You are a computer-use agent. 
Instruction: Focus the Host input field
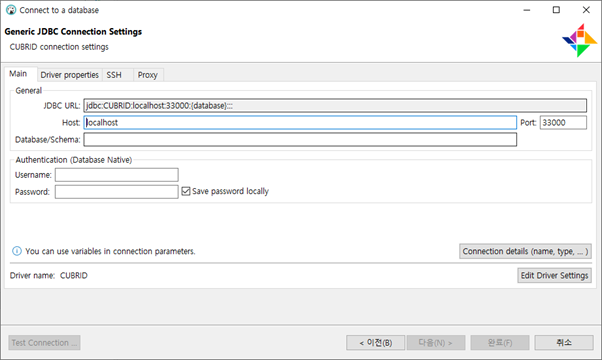tap(300, 122)
